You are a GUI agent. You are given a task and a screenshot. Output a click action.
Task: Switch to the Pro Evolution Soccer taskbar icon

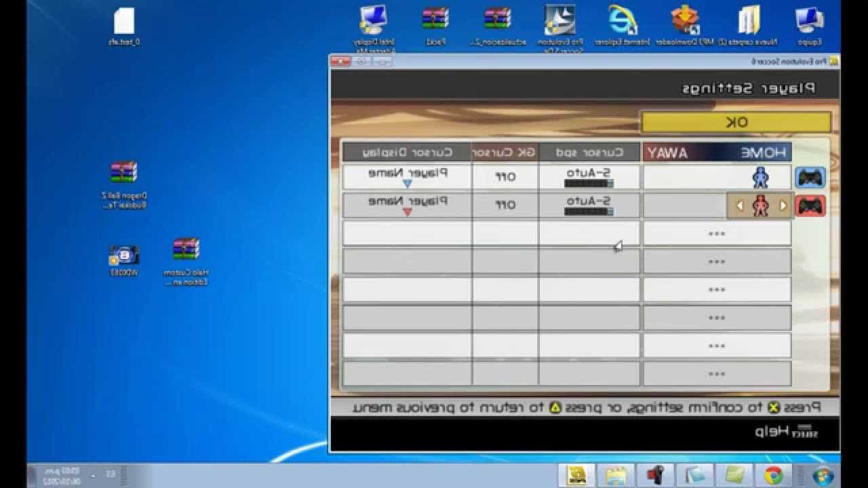[x=578, y=475]
